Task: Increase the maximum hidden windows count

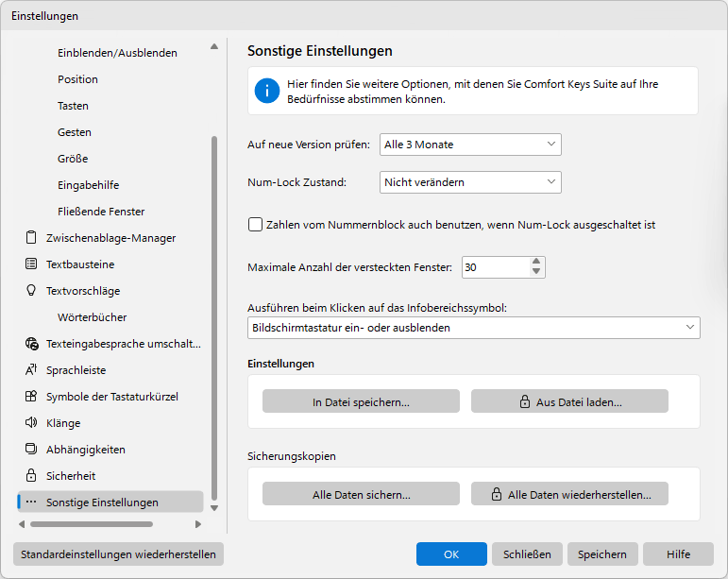Action: (536, 262)
